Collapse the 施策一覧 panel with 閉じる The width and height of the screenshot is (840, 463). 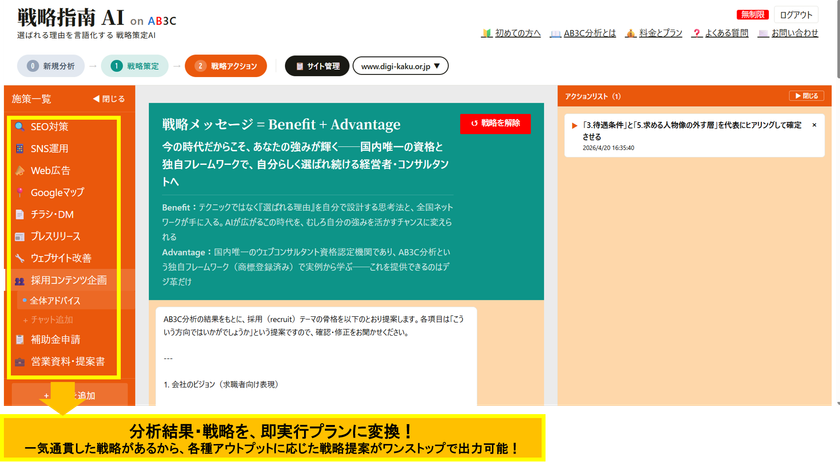[x=109, y=99]
